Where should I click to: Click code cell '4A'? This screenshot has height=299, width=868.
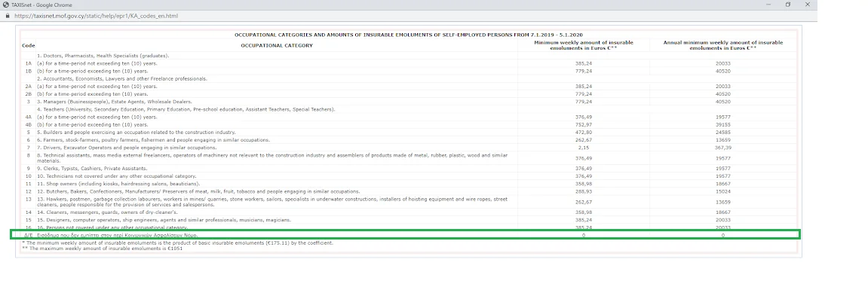(x=28, y=117)
